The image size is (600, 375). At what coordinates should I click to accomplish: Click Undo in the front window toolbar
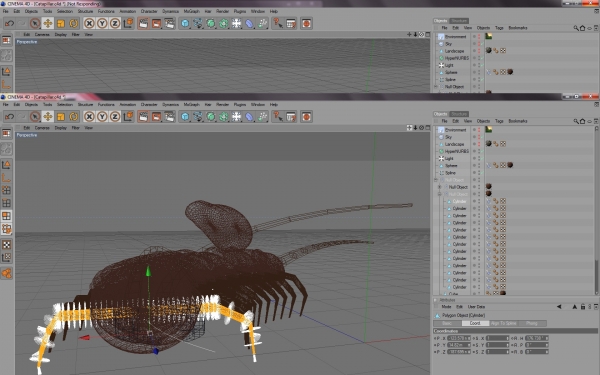point(9,117)
